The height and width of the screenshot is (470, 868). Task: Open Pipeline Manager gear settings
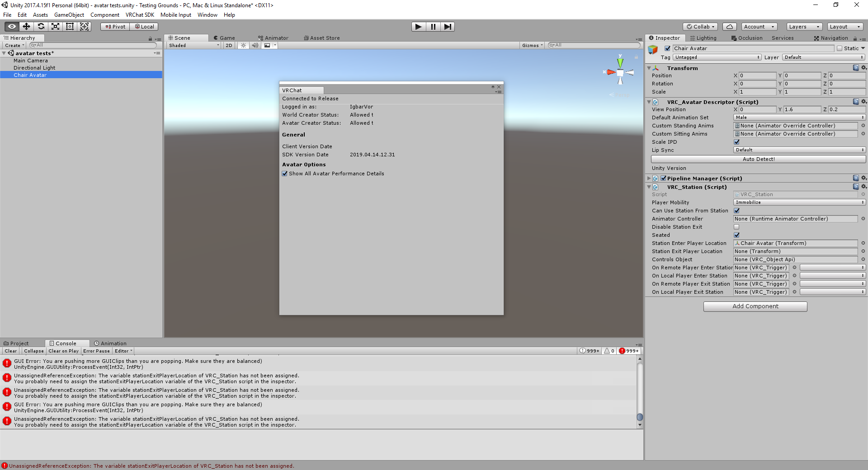click(864, 178)
